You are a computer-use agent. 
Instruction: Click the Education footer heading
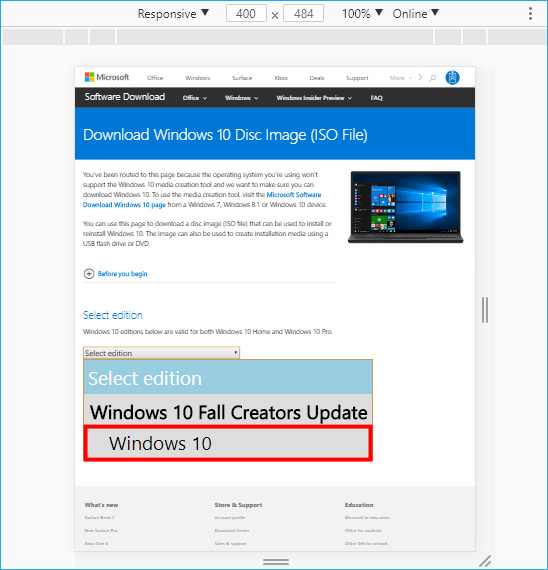coord(359,505)
